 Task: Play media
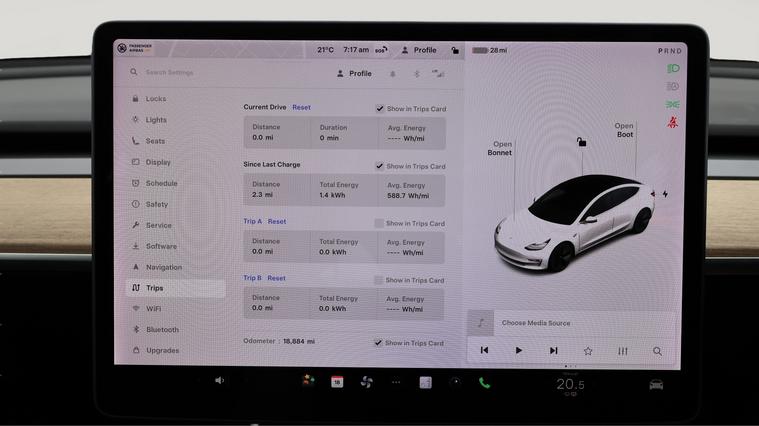pyautogui.click(x=518, y=350)
